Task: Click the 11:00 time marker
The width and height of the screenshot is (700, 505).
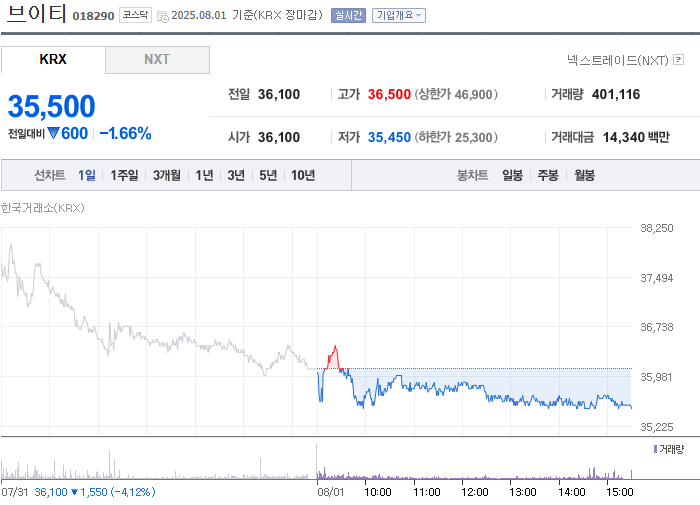Action: coord(426,492)
